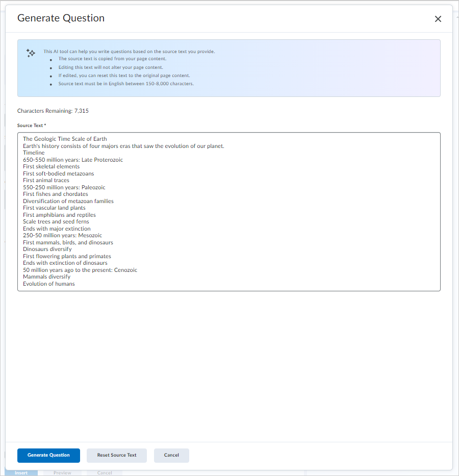Viewport: 459px width, 476px height.
Task: Click 'First mammals, birds, and dinosaurs' line
Action: pos(68,242)
